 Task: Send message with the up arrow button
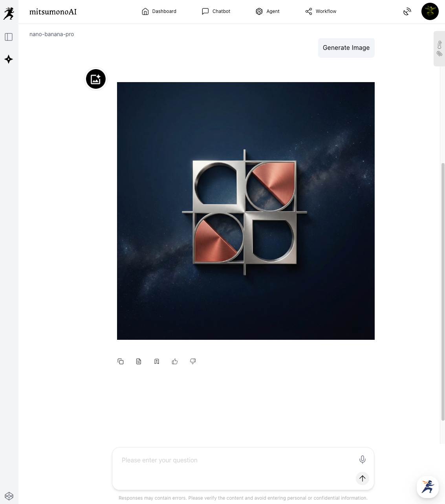(x=363, y=478)
